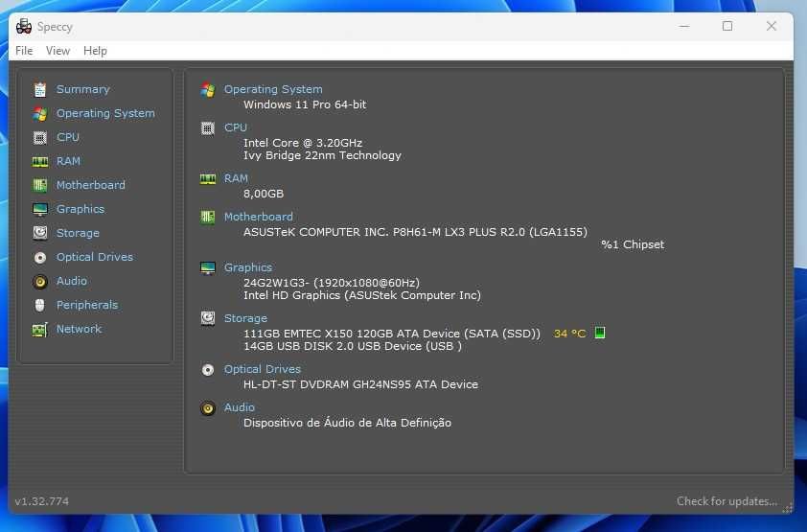Viewport: 807px width, 532px height.
Task: Click the 'Windows 11 Pro 64-bit' text
Action: (x=305, y=104)
